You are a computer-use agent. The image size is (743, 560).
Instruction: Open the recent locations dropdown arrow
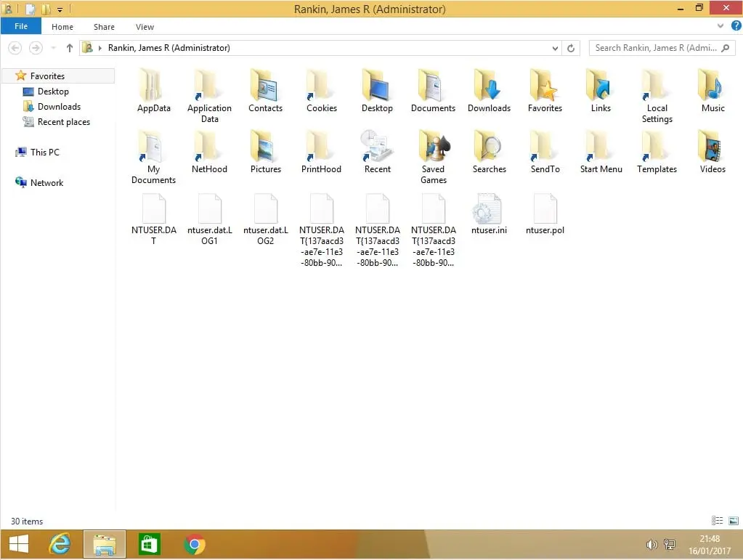(53, 48)
